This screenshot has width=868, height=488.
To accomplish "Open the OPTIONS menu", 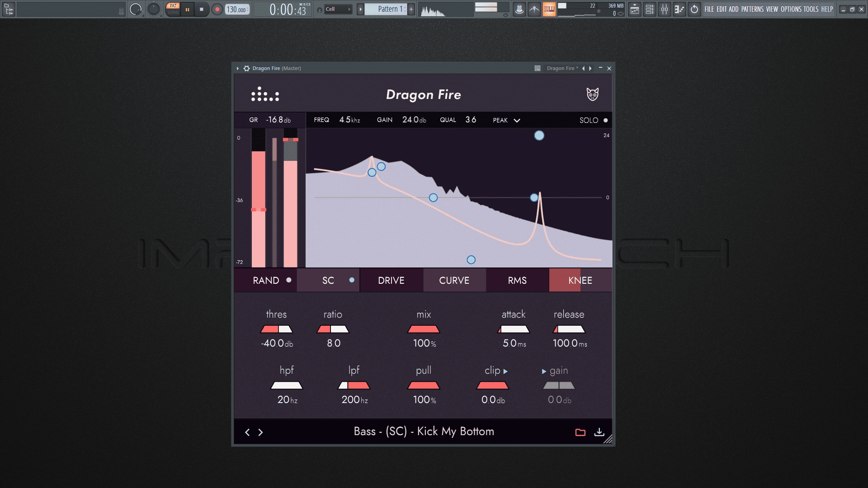I will click(x=791, y=9).
